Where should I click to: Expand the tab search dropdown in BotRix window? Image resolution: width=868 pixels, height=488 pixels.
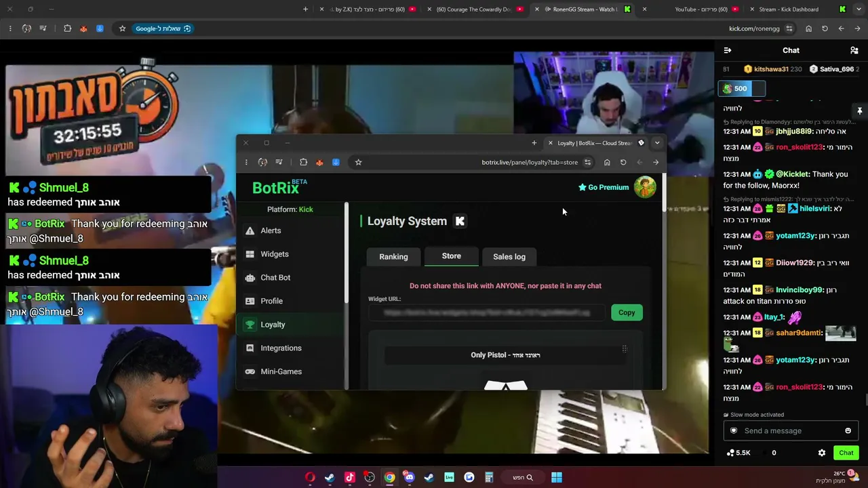pos(657,143)
